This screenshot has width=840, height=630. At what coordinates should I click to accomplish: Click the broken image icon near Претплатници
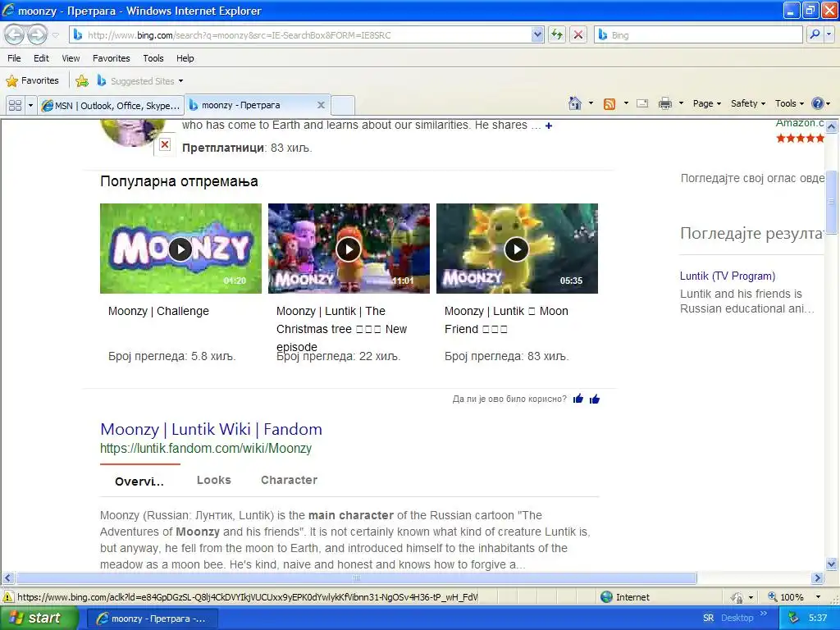click(165, 144)
